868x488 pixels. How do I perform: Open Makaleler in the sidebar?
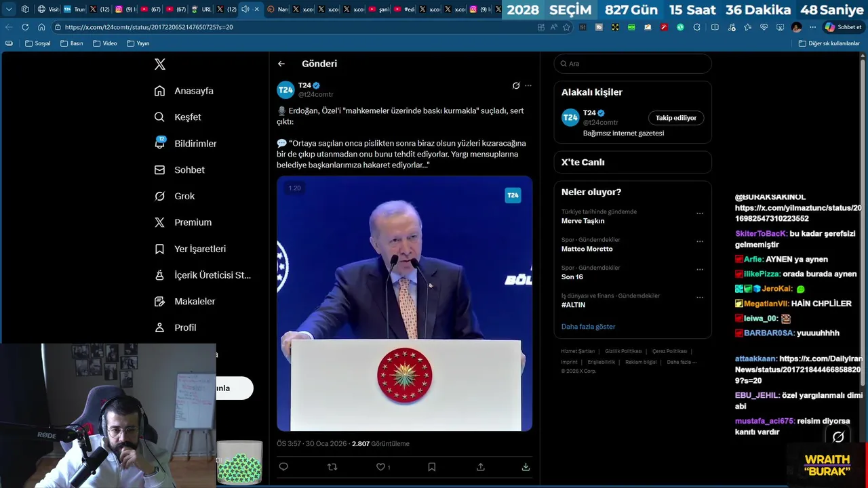point(185,302)
